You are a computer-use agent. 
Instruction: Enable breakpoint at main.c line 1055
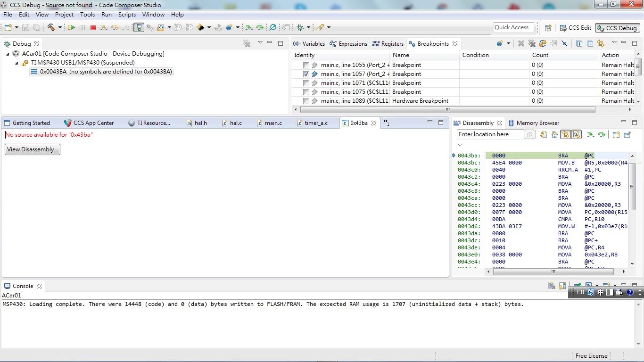tap(306, 65)
